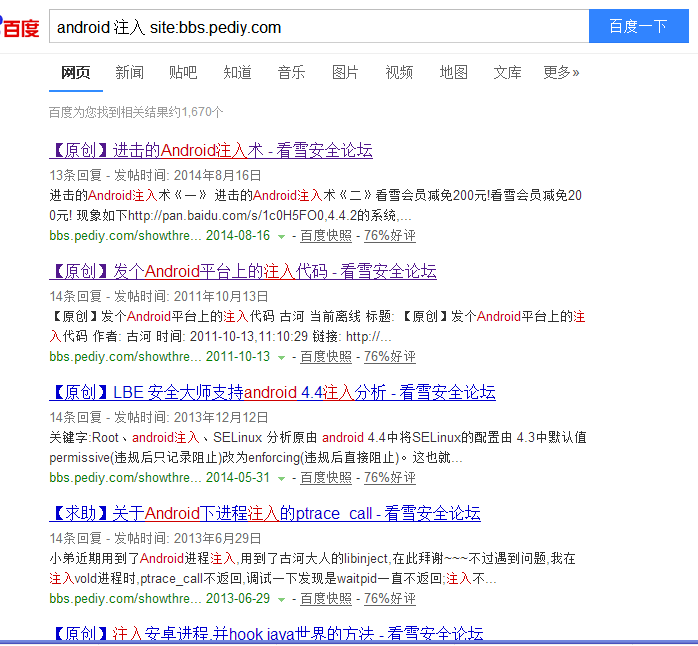Click snippet line containing http://pan.baidu.com/s/1c0H5FO0

click(231, 215)
